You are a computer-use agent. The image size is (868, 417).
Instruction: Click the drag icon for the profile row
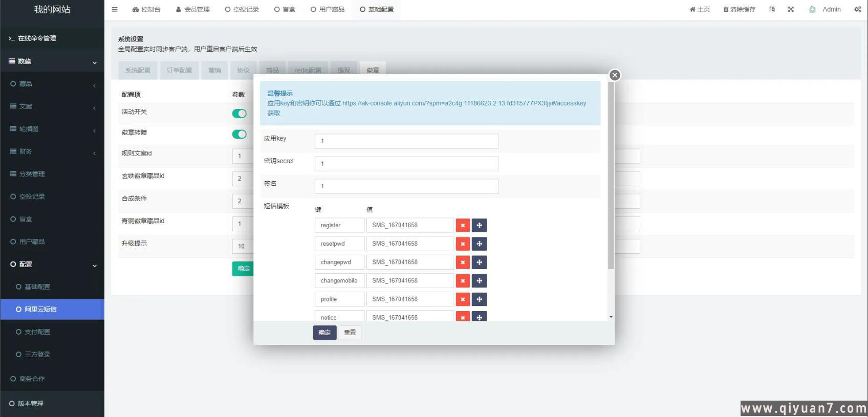point(479,299)
